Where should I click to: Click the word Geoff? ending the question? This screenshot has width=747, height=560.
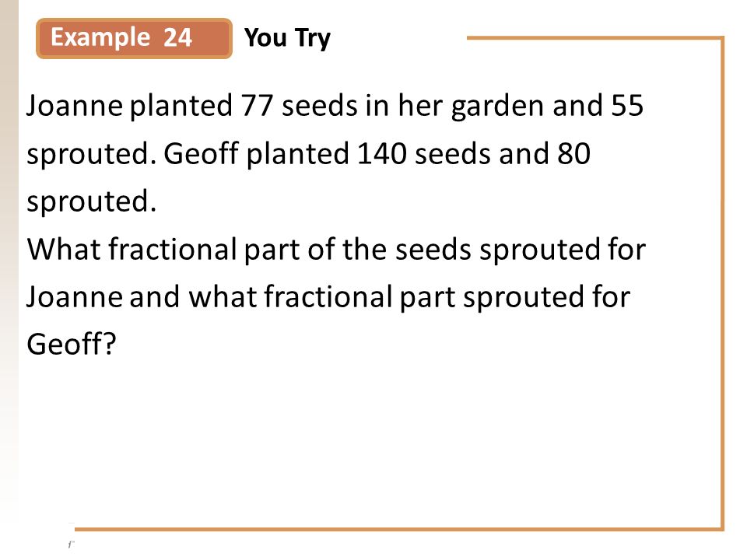coord(72,345)
